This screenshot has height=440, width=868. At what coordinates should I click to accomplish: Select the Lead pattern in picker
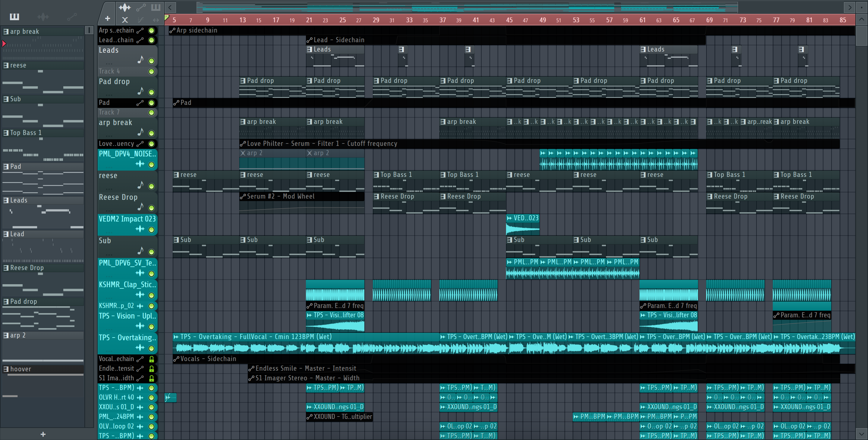[x=43, y=234]
